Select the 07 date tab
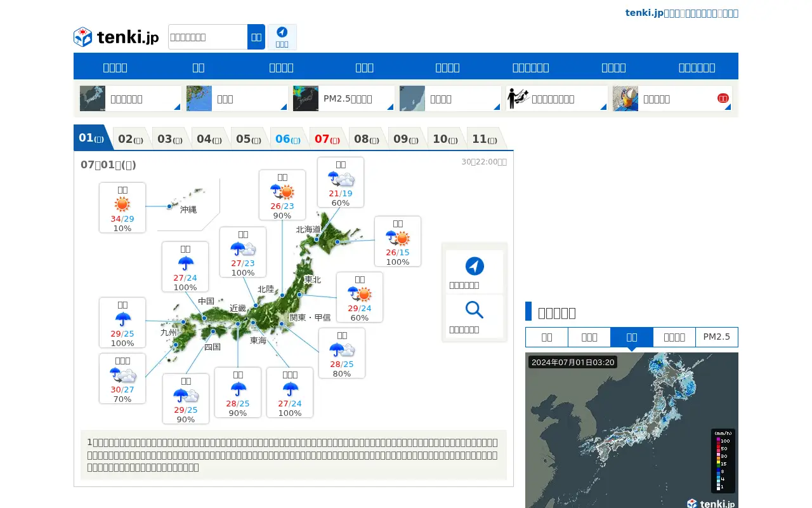 (x=328, y=139)
